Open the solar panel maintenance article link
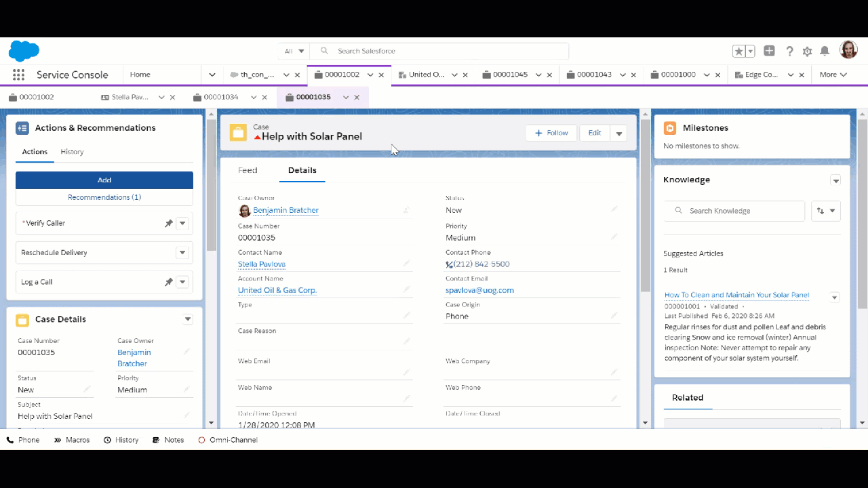Viewport: 868px width, 488px height. pos(736,295)
